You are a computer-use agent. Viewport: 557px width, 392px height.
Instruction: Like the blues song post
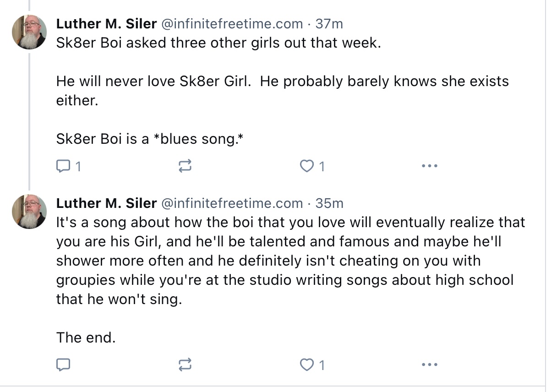coord(306,167)
